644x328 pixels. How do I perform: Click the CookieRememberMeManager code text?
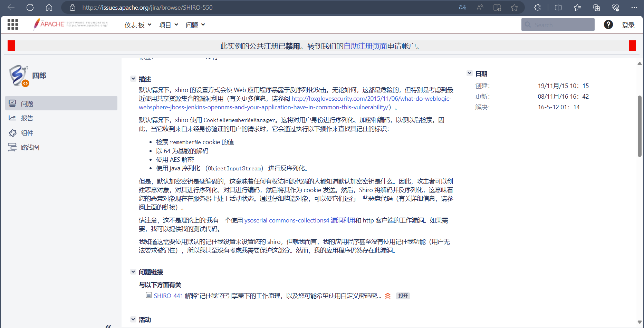tap(239, 120)
